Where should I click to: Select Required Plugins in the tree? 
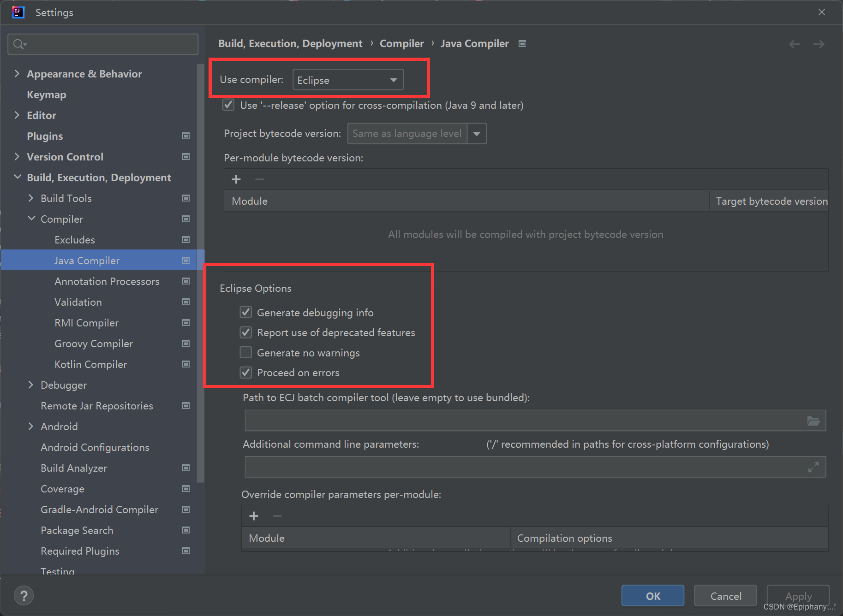[80, 551]
